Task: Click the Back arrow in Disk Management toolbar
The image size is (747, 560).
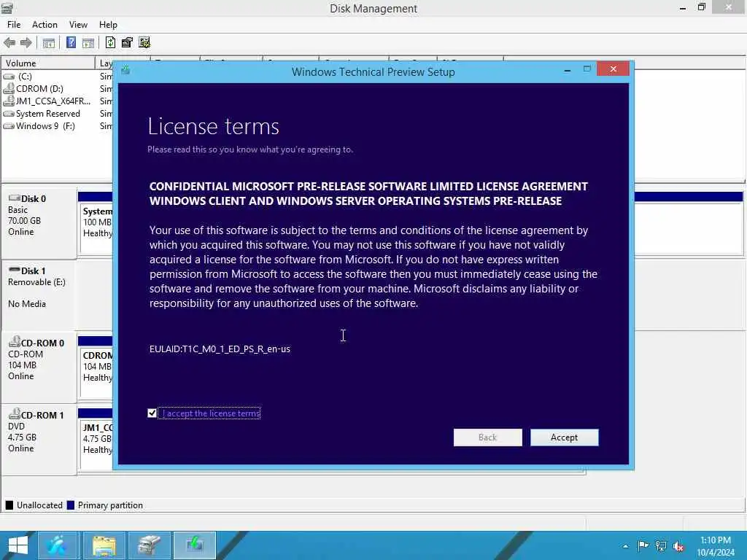Action: pos(9,43)
